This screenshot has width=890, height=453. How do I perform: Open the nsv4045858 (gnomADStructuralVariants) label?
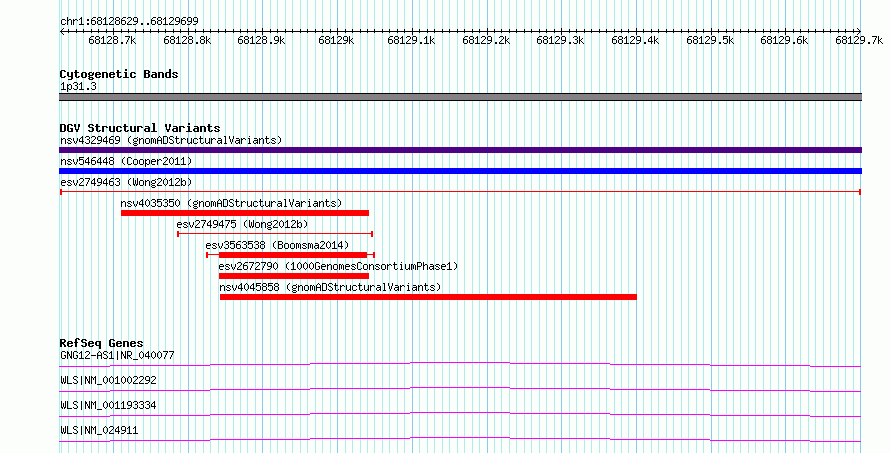(x=330, y=287)
